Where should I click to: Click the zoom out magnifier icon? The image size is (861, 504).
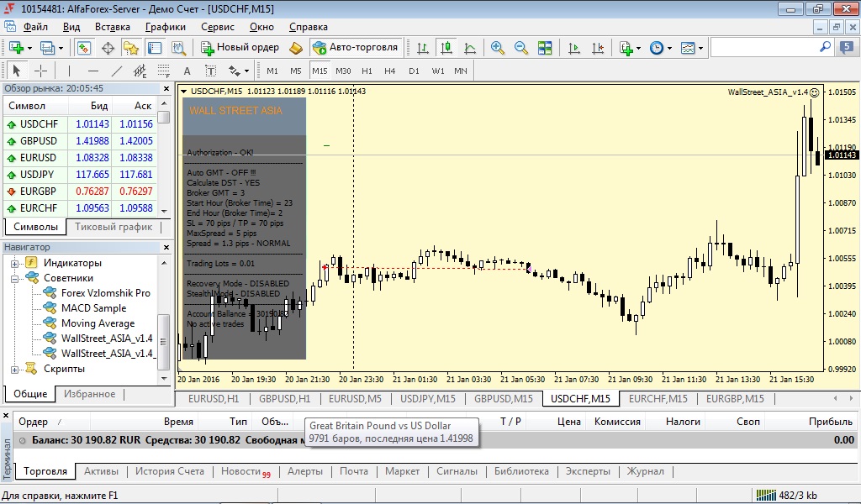[521, 48]
